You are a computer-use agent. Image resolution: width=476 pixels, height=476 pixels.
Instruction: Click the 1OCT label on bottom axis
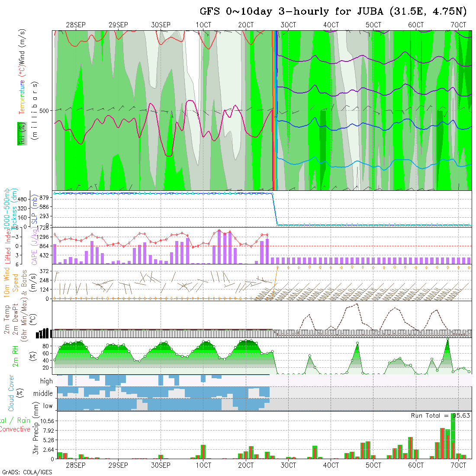203,465
